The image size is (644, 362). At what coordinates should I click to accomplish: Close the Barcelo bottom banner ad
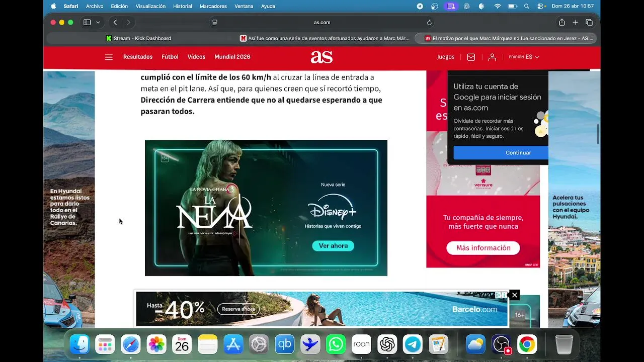click(x=514, y=295)
